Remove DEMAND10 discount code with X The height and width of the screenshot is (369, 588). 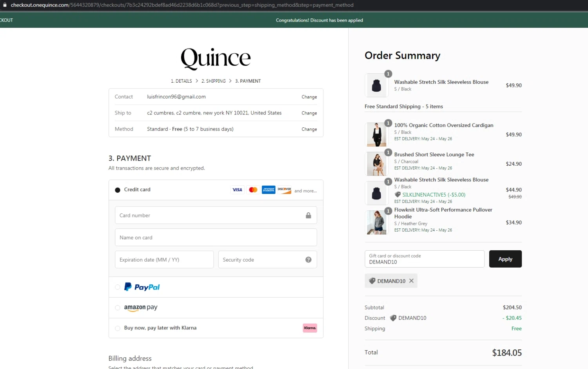coord(411,281)
